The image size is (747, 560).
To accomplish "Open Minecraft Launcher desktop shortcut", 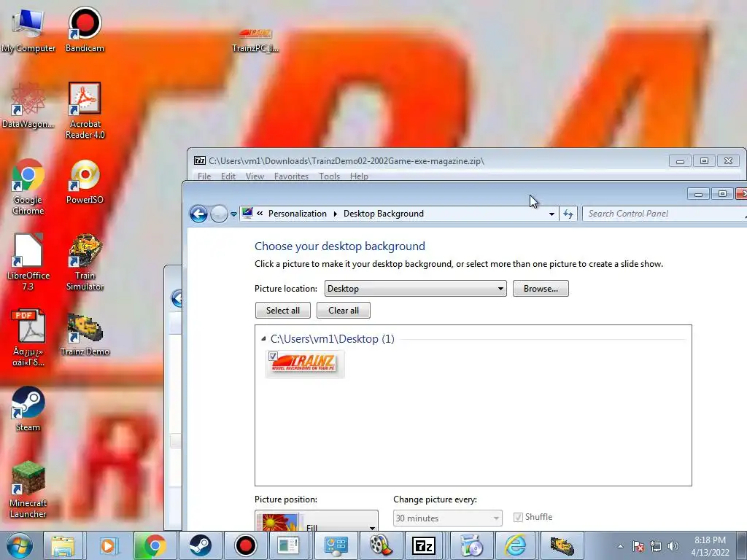I will [x=28, y=489].
